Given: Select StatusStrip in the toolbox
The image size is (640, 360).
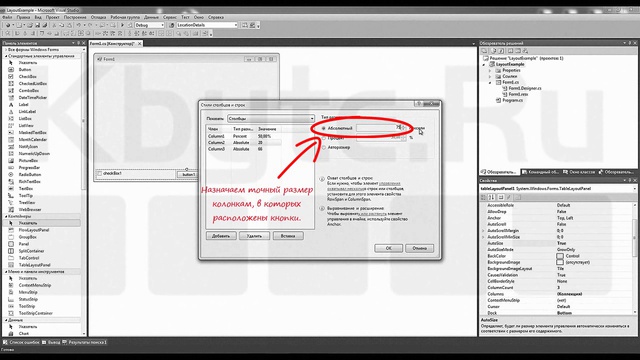Looking at the screenshot, I should [x=28, y=299].
